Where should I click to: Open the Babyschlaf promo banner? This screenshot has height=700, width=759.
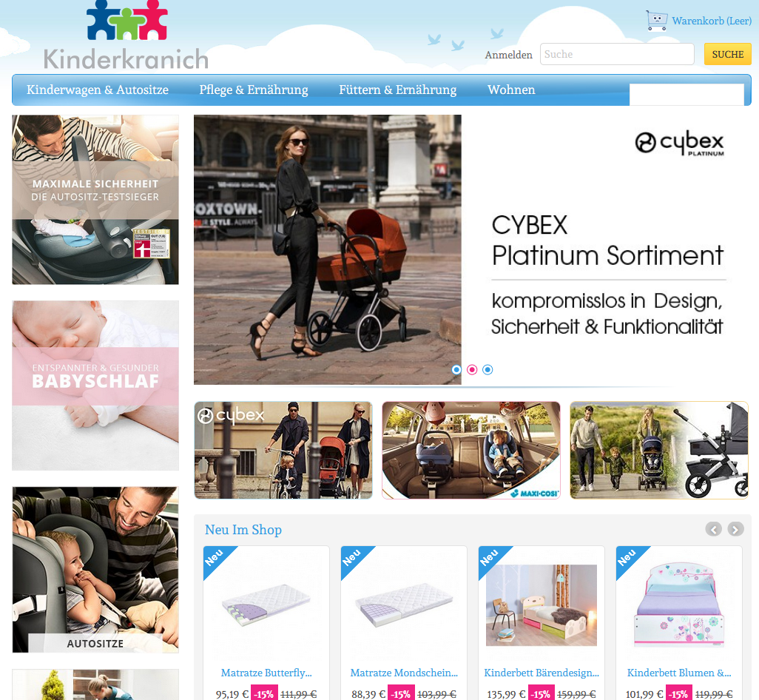click(x=95, y=386)
